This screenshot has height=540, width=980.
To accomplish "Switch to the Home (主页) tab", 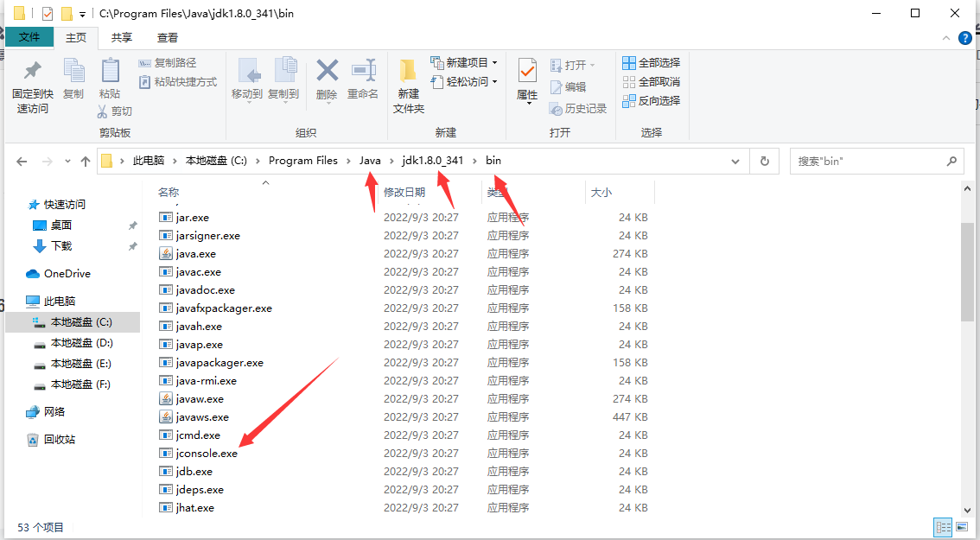I will pos(76,38).
